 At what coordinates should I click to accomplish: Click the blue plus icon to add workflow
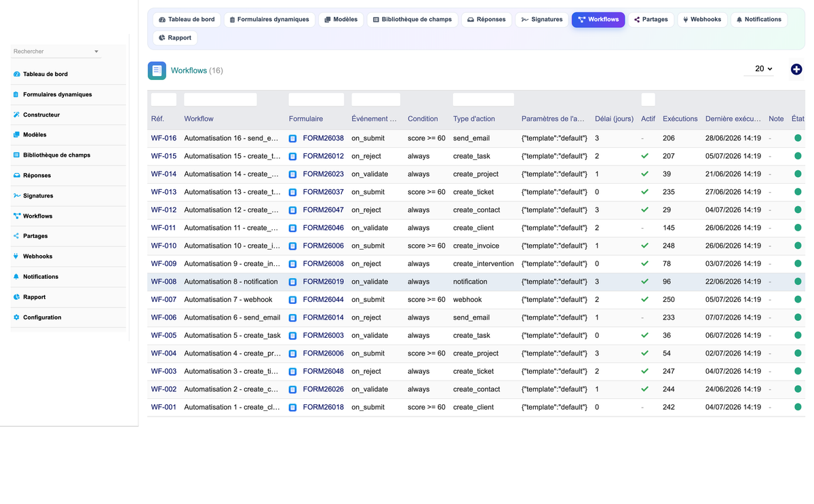pos(796,69)
